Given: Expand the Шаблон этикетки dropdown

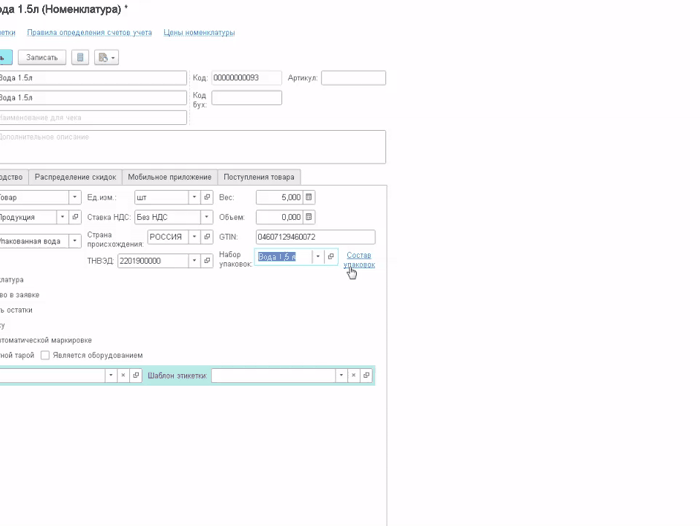Looking at the screenshot, I should (x=340, y=376).
